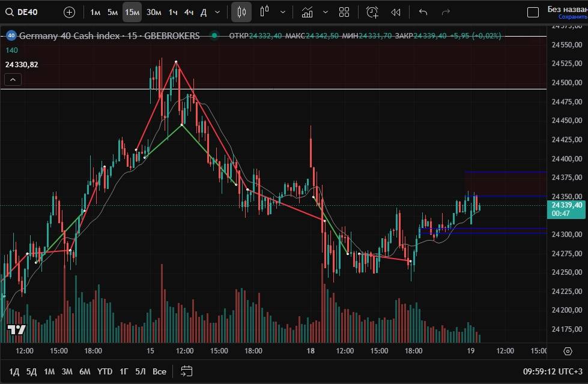Start bar replay with the rewind icon
The image size is (588, 384).
395,12
